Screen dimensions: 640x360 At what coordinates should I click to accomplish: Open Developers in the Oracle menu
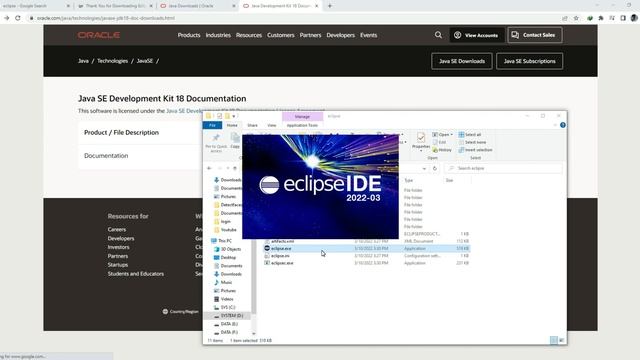[340, 35]
